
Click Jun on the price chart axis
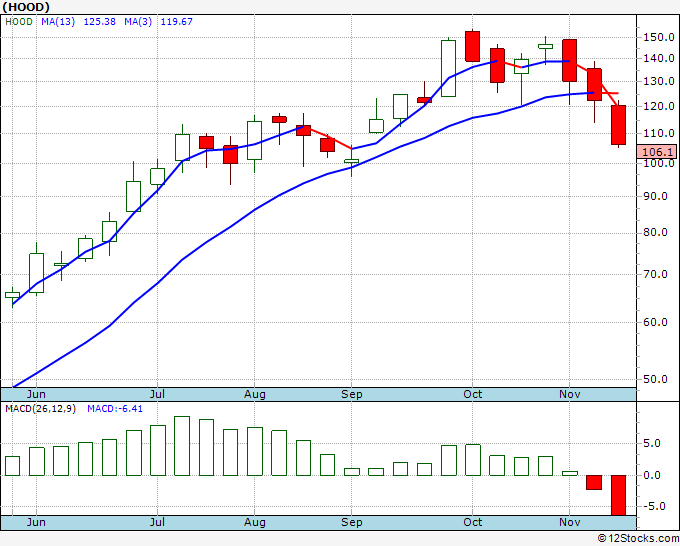(36, 395)
